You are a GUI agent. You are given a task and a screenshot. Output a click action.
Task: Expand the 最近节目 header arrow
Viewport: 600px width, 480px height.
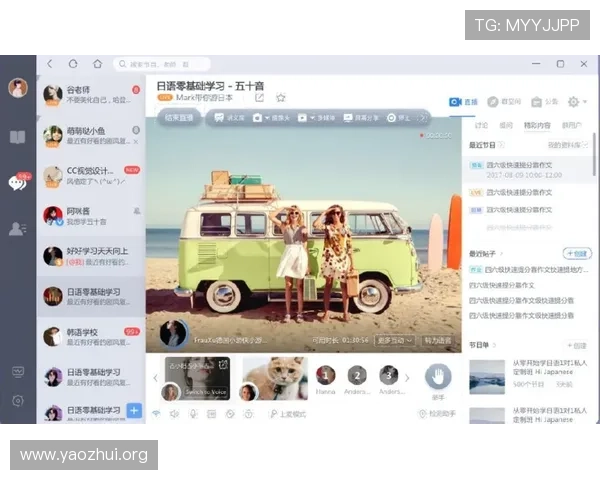point(501,145)
